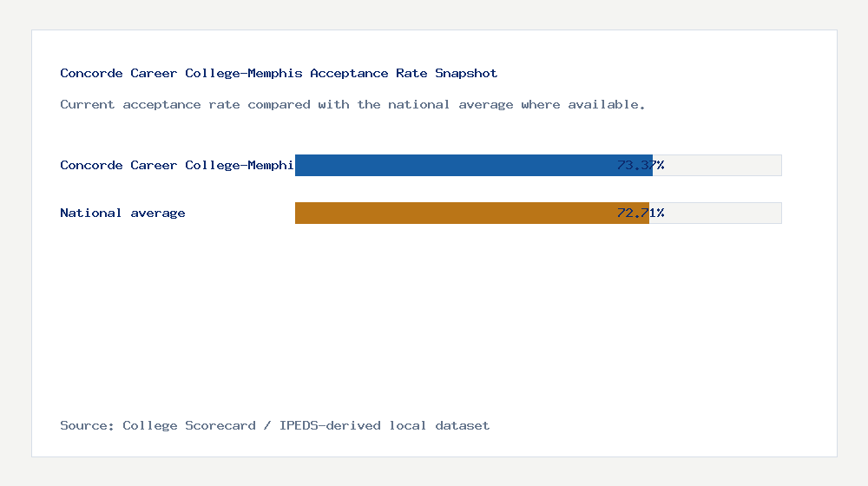
Task: Select the 72.71% value label
Action: (x=641, y=213)
